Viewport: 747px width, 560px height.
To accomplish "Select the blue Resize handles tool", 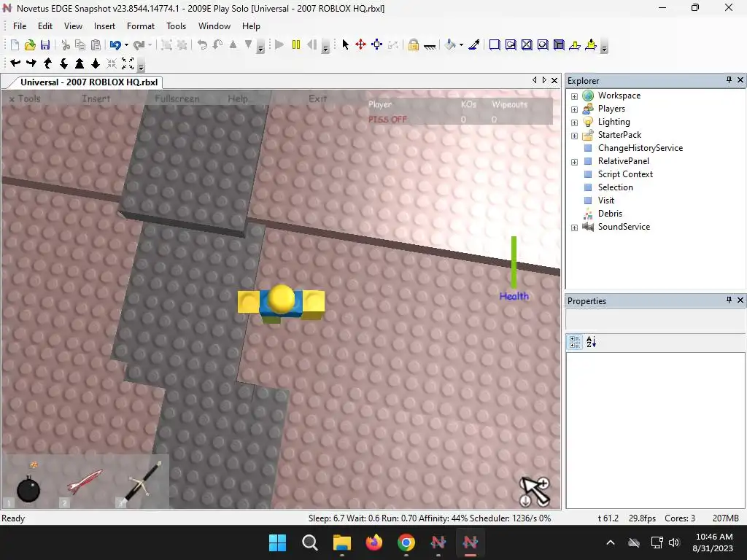I will tap(377, 44).
